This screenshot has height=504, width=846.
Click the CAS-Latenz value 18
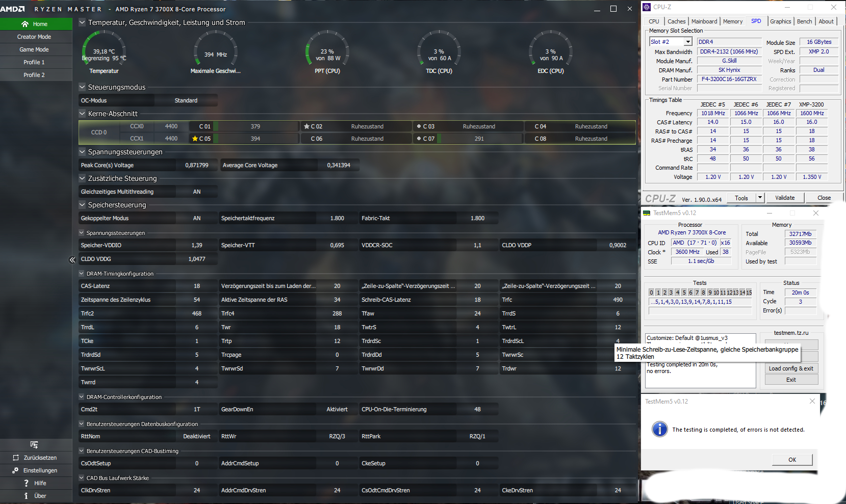[197, 286]
